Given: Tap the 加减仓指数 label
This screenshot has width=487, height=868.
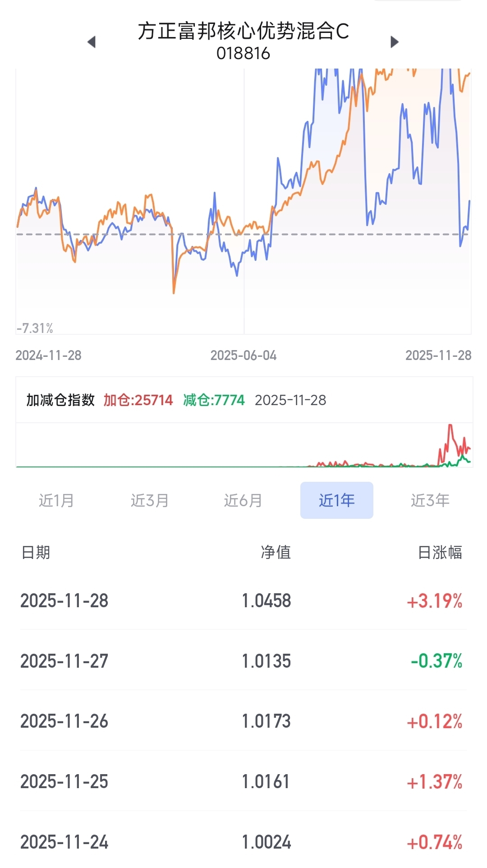Looking at the screenshot, I should [x=60, y=400].
